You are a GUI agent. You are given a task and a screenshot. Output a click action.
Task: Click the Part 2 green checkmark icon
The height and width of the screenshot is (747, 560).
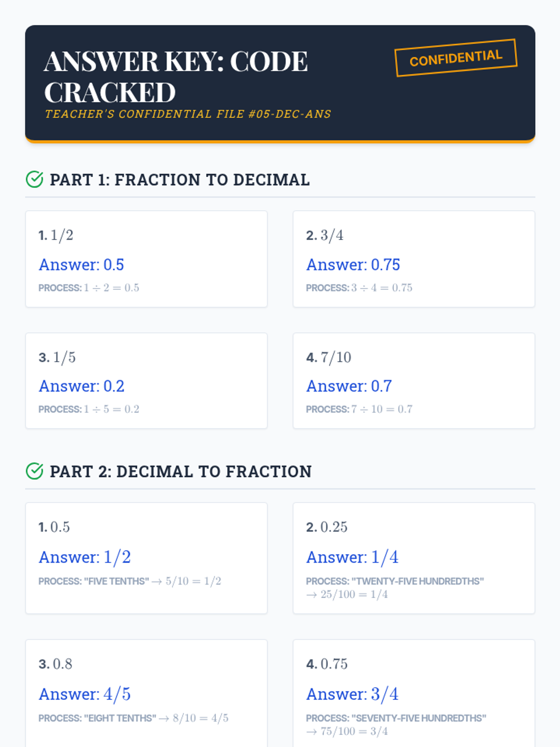coord(35,471)
